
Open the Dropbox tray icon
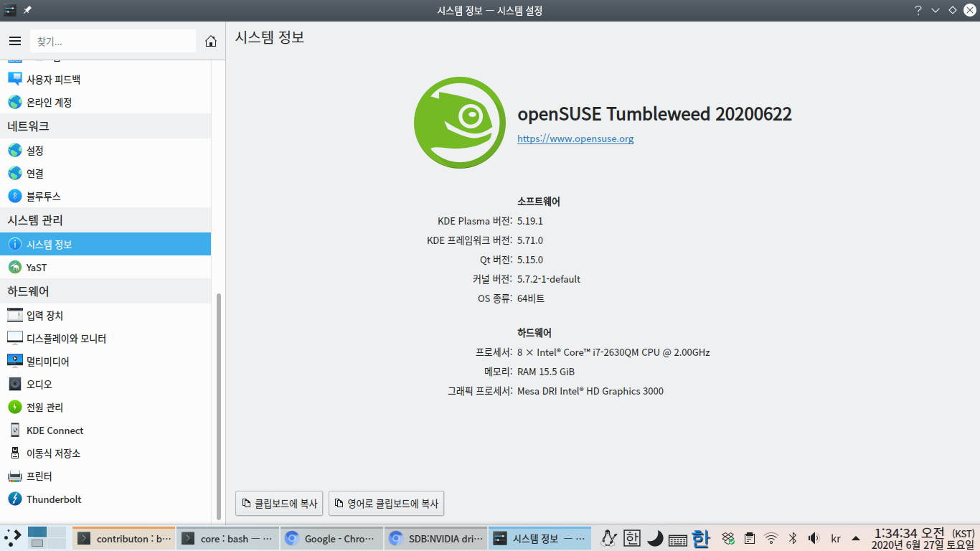728,538
